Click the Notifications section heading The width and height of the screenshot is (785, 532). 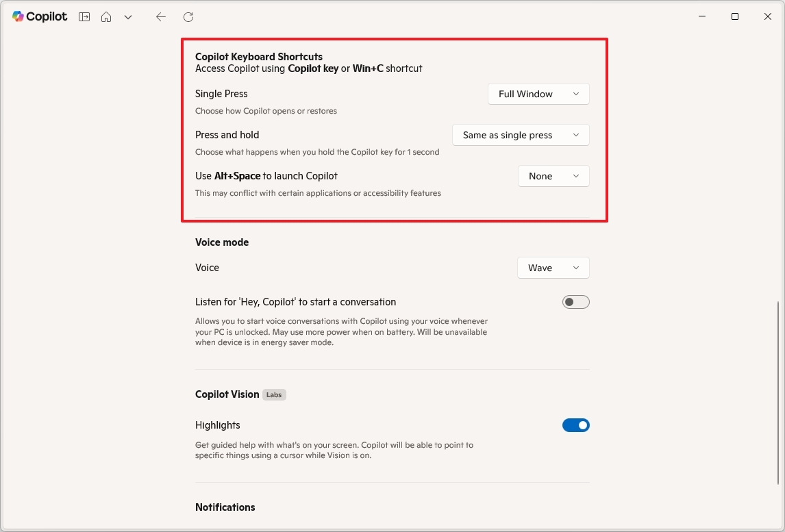point(225,507)
